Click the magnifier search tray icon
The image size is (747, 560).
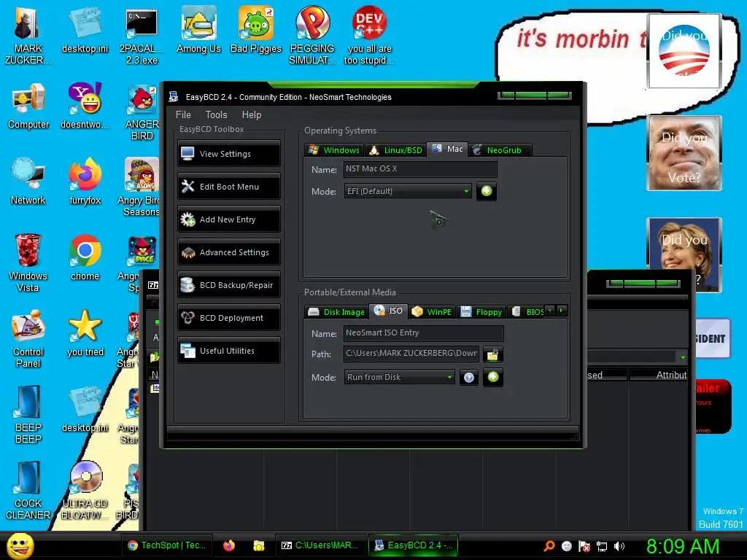549,546
